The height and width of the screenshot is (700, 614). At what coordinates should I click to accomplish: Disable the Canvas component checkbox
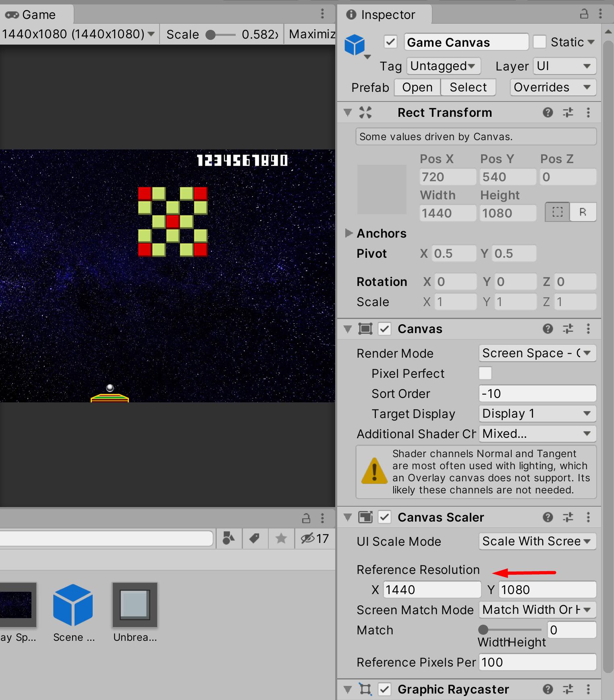pyautogui.click(x=385, y=329)
